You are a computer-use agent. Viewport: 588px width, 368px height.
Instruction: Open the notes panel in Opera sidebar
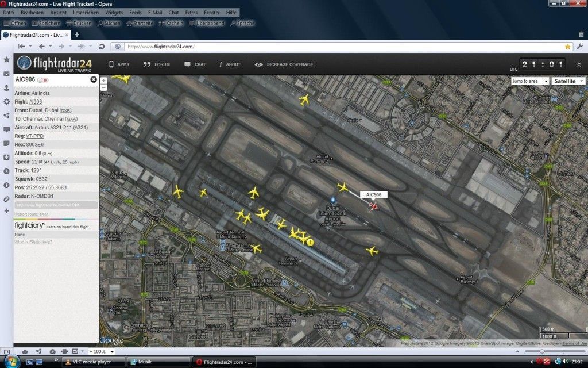tap(6, 143)
